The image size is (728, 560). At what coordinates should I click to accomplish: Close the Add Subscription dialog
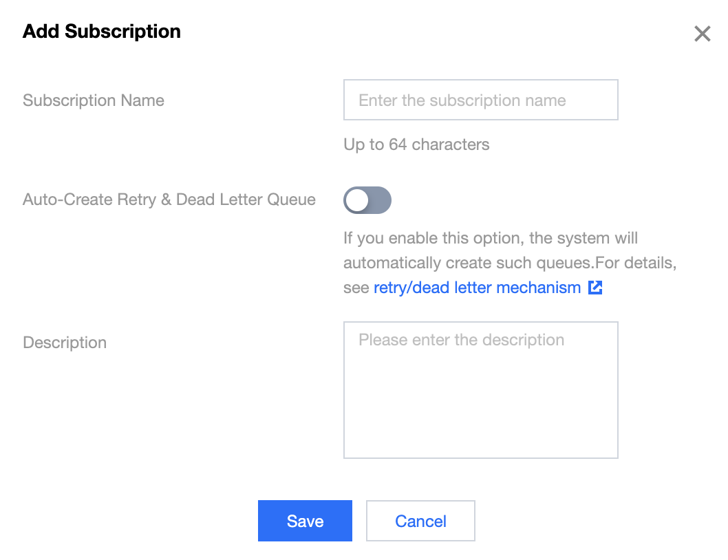pos(702,34)
